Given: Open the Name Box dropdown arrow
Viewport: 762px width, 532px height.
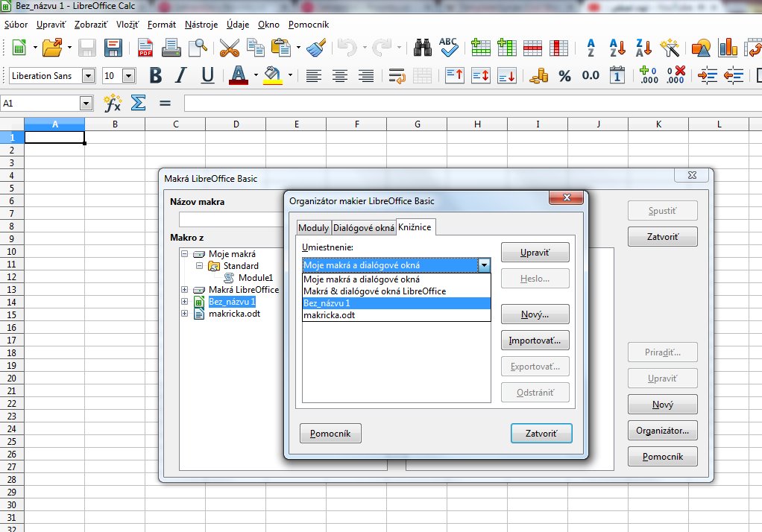Looking at the screenshot, I should point(86,104).
